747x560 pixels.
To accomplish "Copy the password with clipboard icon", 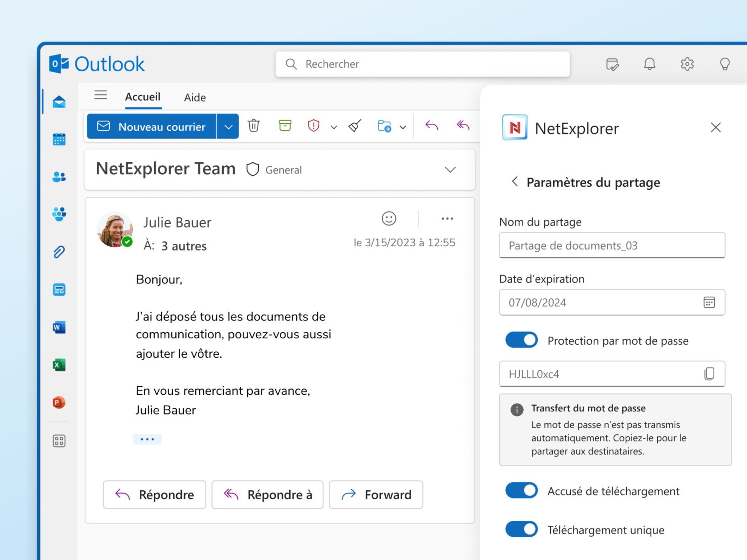I will coord(710,374).
